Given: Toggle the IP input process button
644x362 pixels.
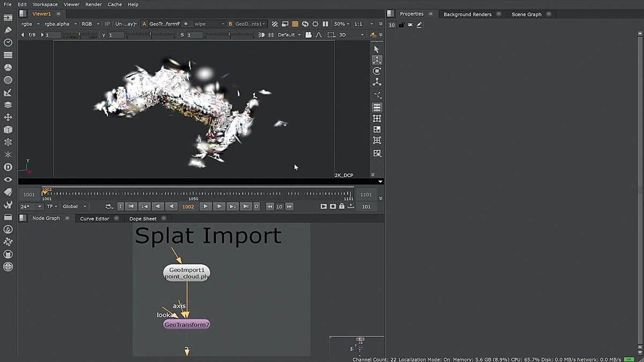Looking at the screenshot, I should coord(107,24).
